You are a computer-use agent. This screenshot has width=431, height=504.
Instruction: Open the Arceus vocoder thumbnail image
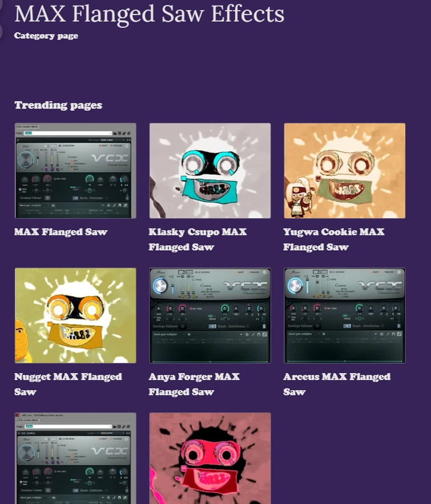click(x=345, y=315)
